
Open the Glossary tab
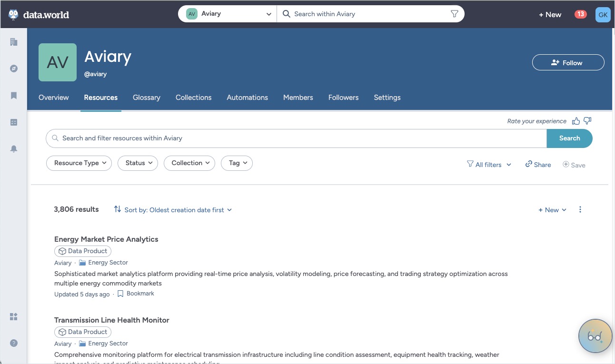tap(147, 98)
